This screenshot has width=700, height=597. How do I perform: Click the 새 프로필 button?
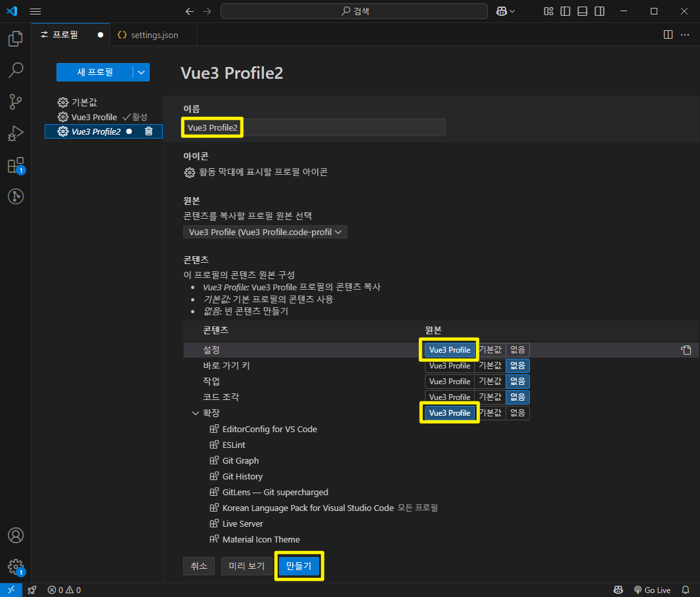click(95, 72)
